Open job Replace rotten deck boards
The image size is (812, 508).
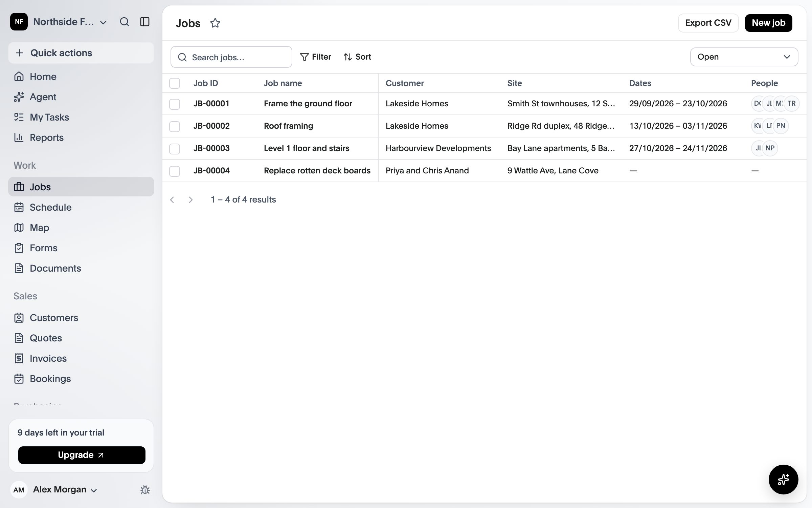click(317, 171)
